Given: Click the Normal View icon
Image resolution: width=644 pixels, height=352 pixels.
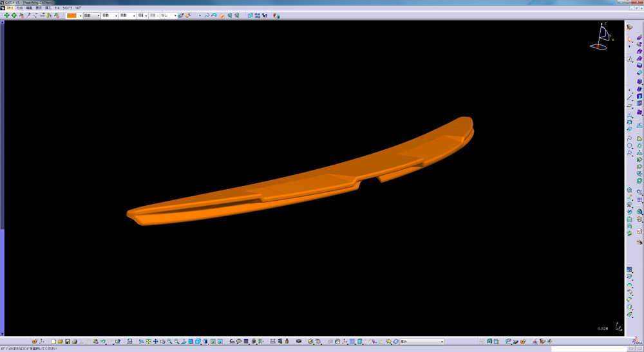Looking at the screenshot, I should (x=184, y=341).
